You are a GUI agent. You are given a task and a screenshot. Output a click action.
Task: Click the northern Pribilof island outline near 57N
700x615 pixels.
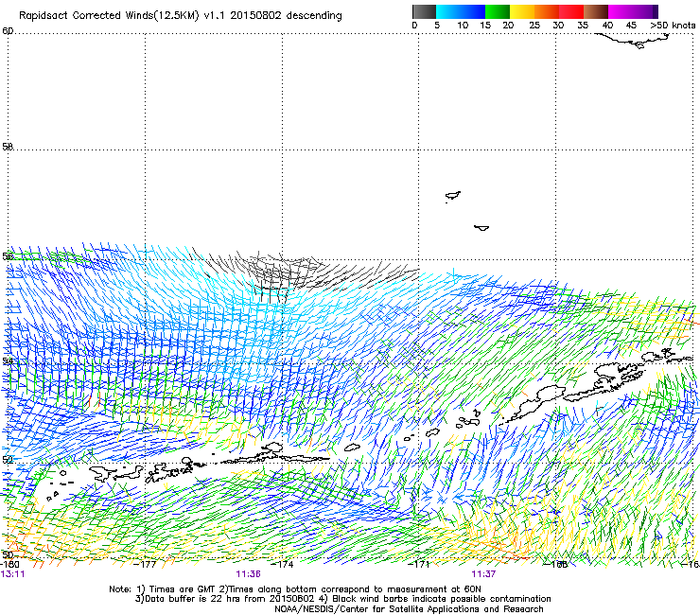pyautogui.click(x=453, y=196)
